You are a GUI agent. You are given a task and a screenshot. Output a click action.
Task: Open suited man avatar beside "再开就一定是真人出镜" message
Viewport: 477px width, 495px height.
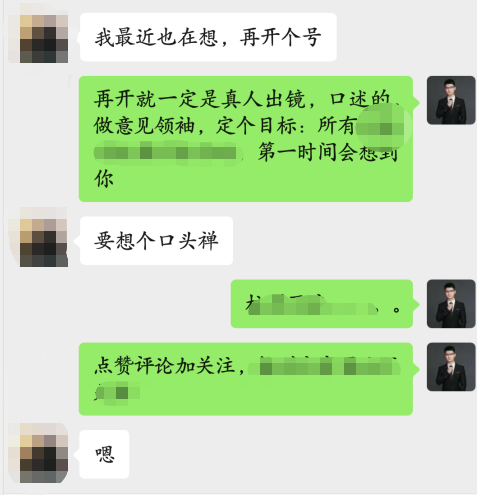tap(451, 100)
